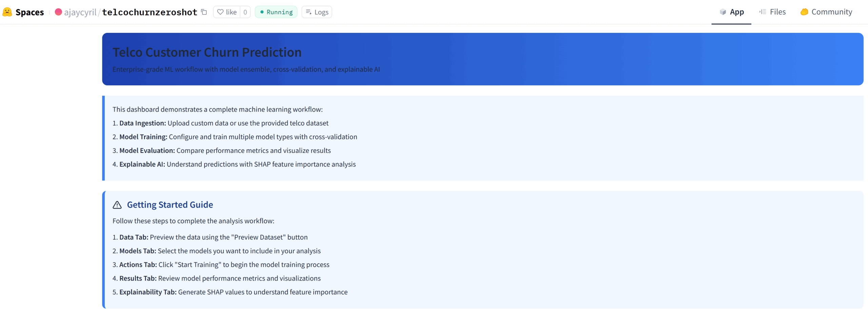Image resolution: width=868 pixels, height=312 pixels.
Task: Copy the space name via copy icon
Action: pyautogui.click(x=204, y=12)
